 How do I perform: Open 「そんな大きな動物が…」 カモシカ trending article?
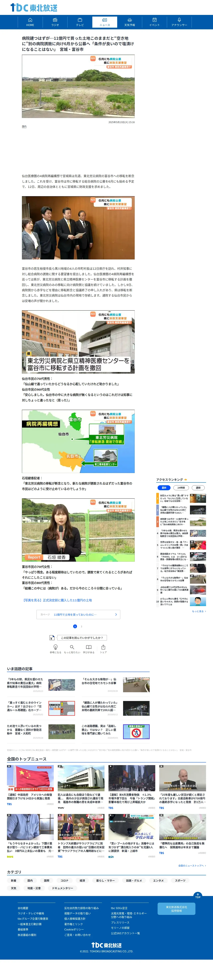click(115, 685)
